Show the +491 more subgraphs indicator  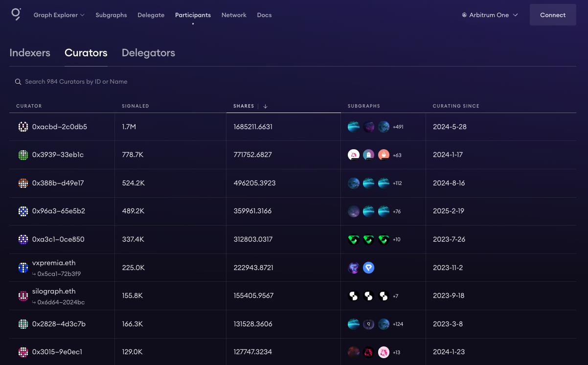pyautogui.click(x=398, y=127)
